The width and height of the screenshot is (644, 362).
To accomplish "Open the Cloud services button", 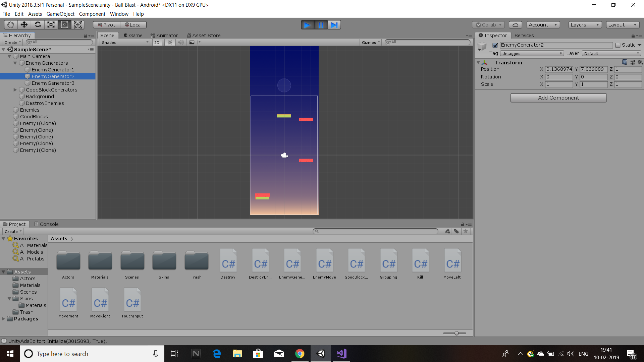I will click(x=515, y=25).
